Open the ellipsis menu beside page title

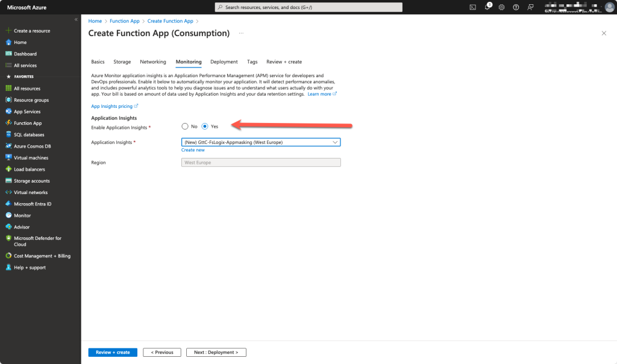click(x=241, y=33)
